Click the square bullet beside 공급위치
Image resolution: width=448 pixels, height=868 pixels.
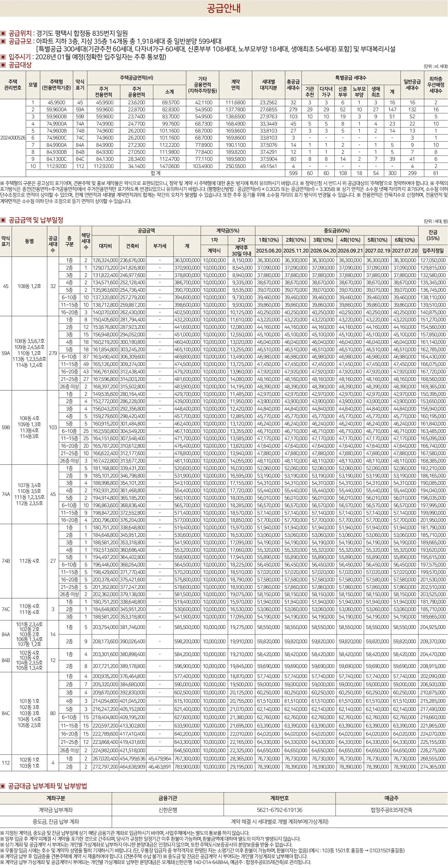3,33
